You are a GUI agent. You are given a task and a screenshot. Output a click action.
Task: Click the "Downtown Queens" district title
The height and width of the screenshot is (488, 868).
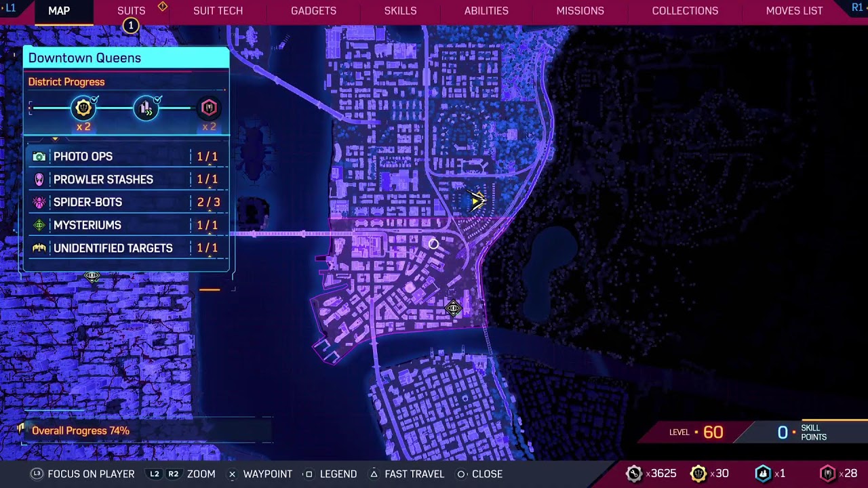[x=85, y=58]
